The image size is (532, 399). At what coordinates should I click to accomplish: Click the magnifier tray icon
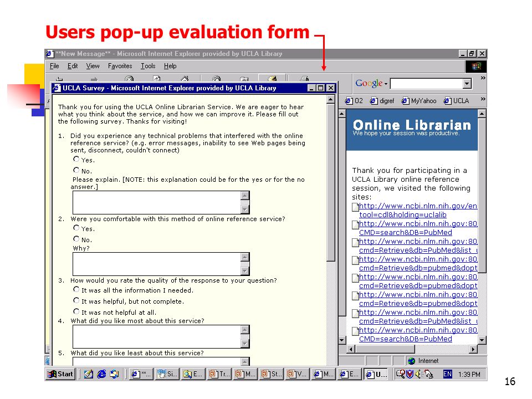(400, 374)
